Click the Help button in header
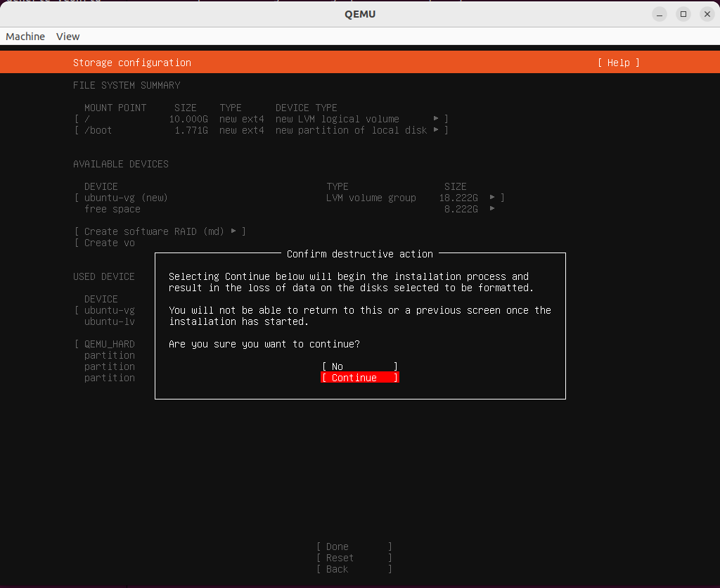720x588 pixels. click(618, 63)
